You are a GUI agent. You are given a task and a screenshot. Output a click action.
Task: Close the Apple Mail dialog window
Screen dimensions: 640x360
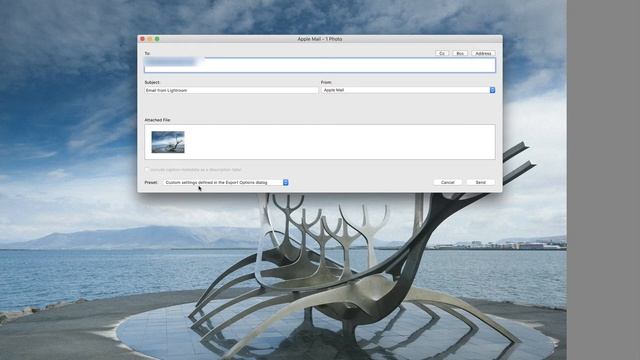[142, 39]
